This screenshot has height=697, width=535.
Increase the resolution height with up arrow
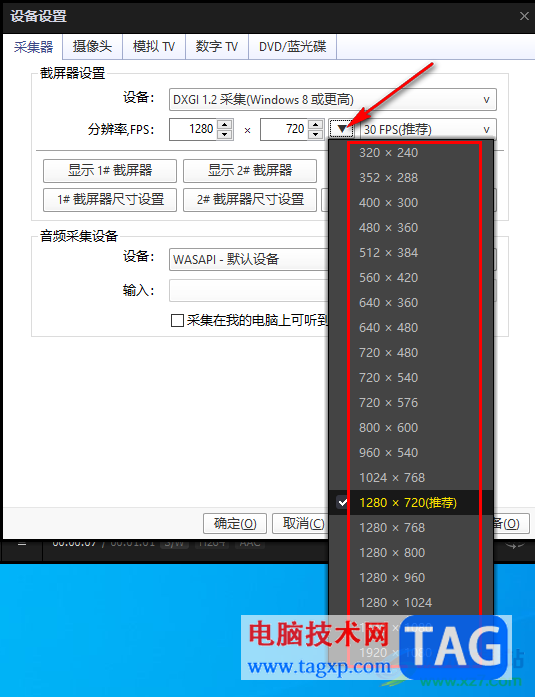(315, 124)
